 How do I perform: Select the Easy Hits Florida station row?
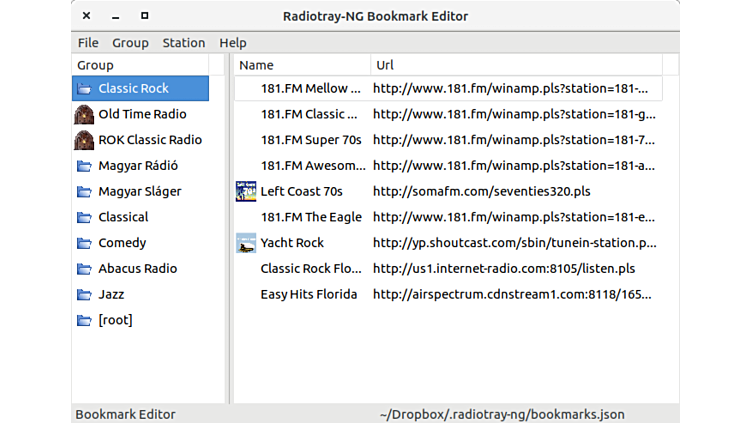309,295
